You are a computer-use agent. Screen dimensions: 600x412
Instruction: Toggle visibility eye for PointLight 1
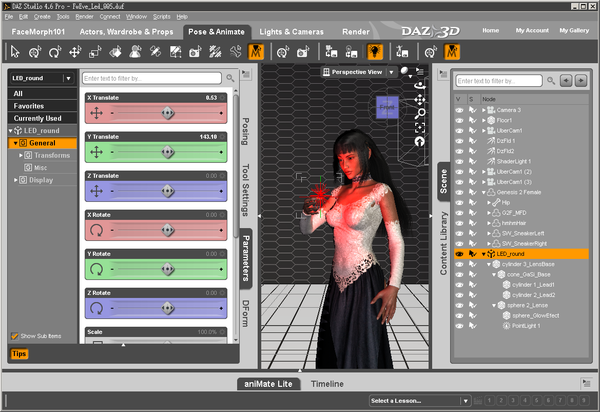click(x=459, y=326)
